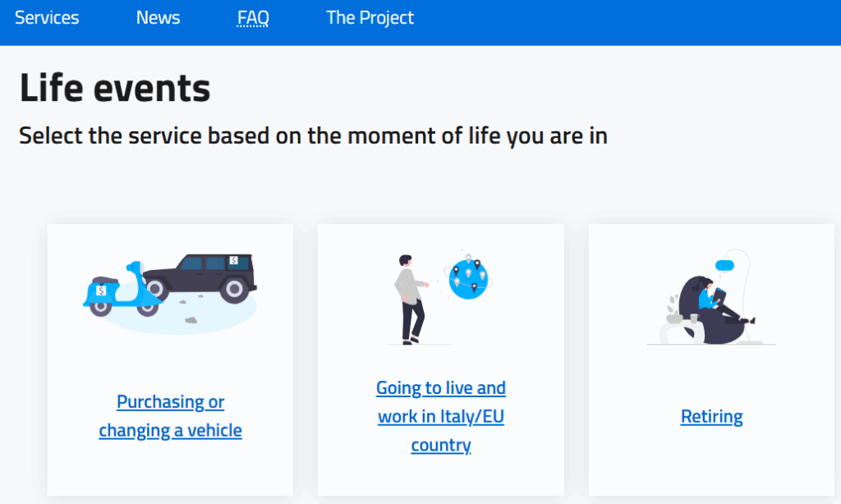Select The Project nav item
This screenshot has height=504, width=841.
click(370, 18)
